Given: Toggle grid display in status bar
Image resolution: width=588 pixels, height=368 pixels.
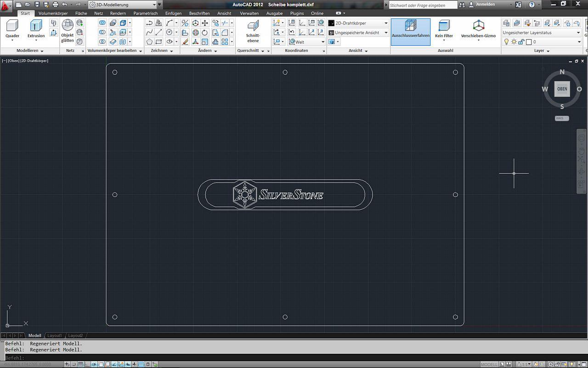Looking at the screenshot, I should [x=81, y=364].
